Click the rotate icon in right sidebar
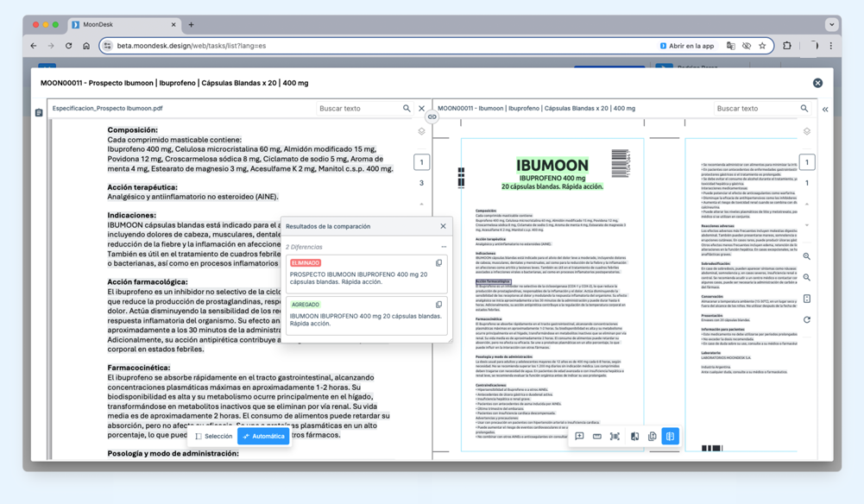 click(x=806, y=319)
